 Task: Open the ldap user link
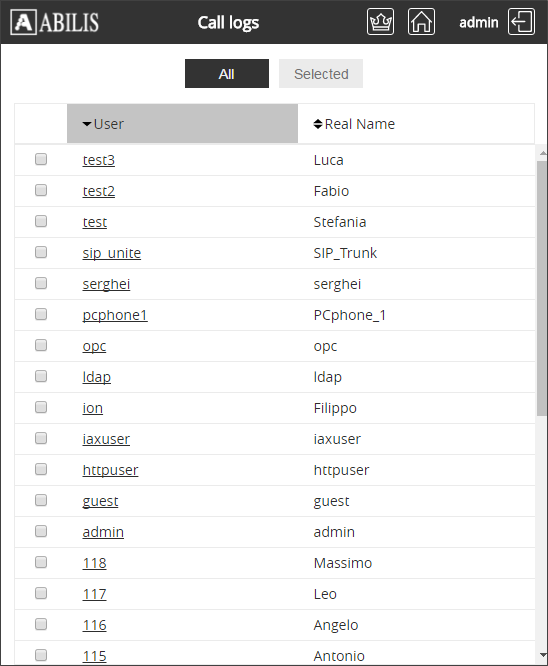tap(96, 377)
